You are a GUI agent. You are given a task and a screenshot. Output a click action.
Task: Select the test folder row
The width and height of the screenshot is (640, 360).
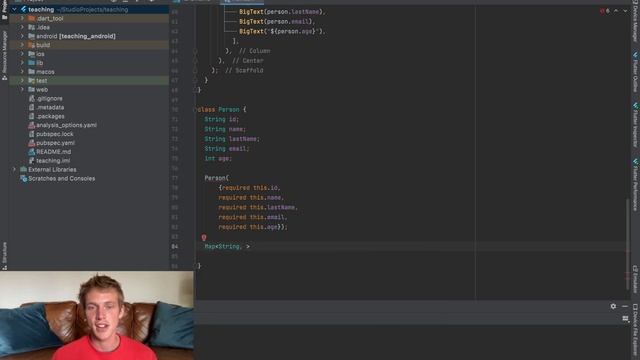pyautogui.click(x=89, y=80)
